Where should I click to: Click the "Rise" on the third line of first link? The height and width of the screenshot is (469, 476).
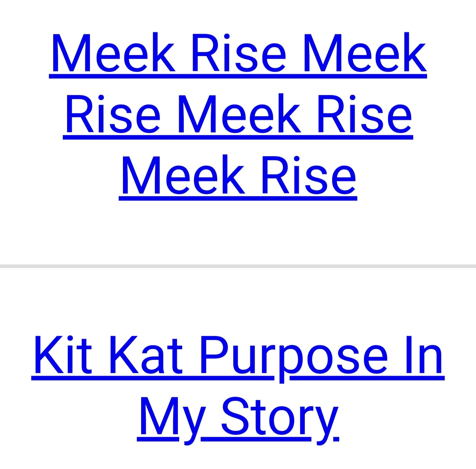point(309,175)
